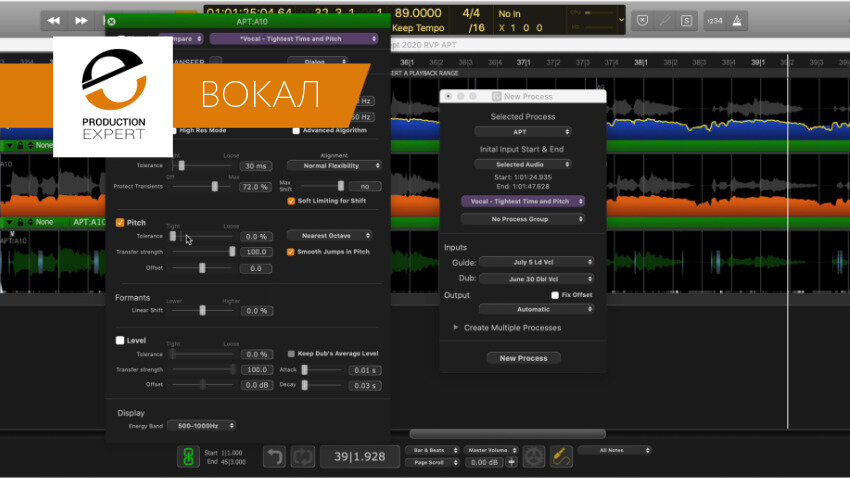
Task: Open the Bar & Beats dropdown
Action: [432, 450]
